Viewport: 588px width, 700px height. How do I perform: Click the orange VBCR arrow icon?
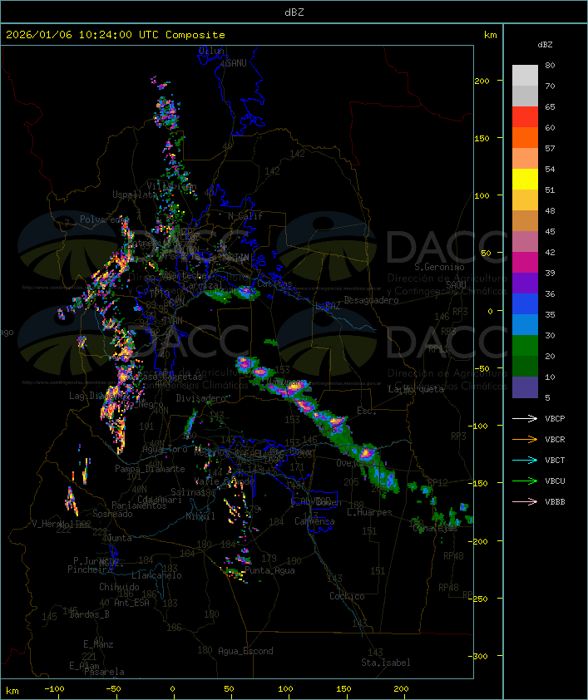525,439
